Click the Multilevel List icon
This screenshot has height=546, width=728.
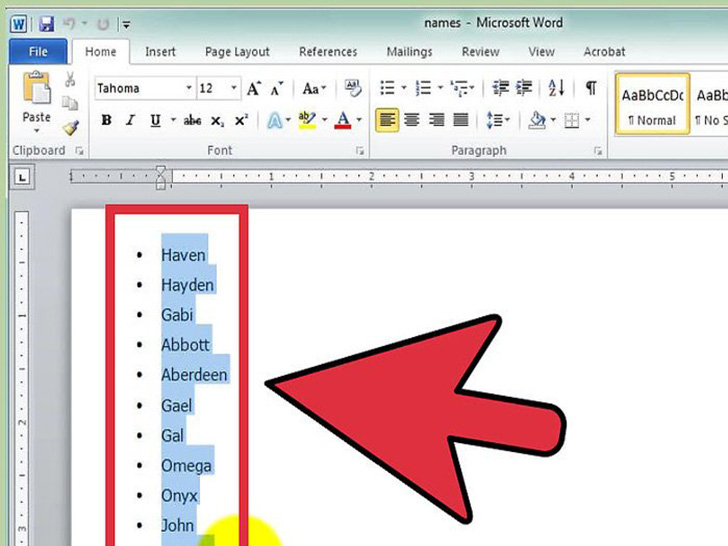tap(460, 88)
